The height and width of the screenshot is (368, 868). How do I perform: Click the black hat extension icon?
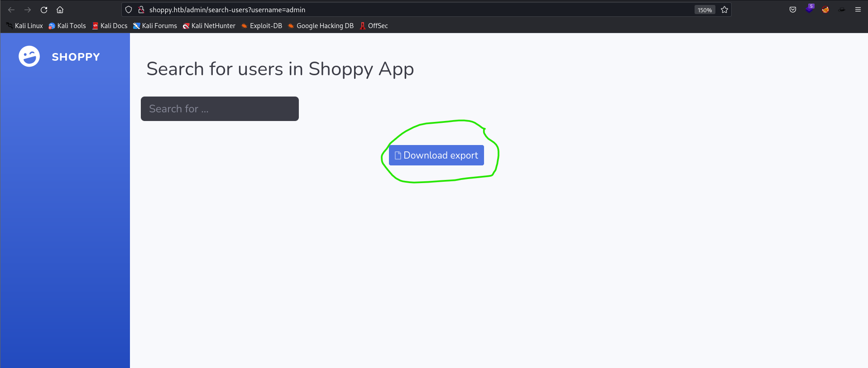(x=842, y=10)
